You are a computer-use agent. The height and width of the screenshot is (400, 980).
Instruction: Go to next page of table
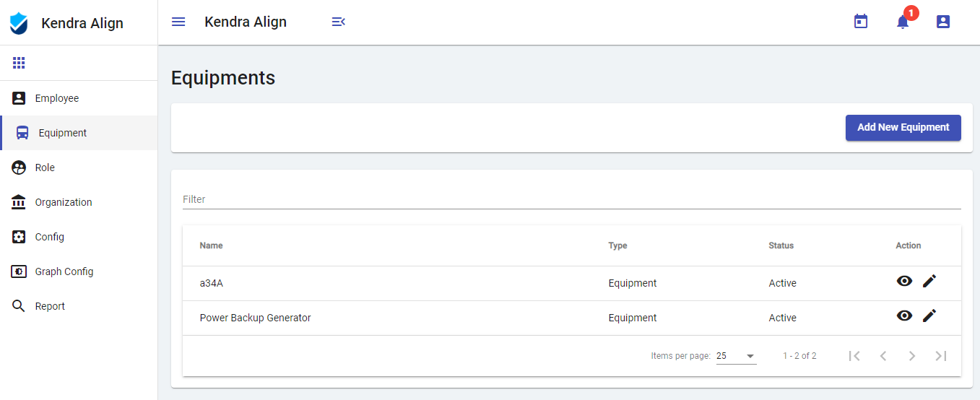click(x=912, y=355)
